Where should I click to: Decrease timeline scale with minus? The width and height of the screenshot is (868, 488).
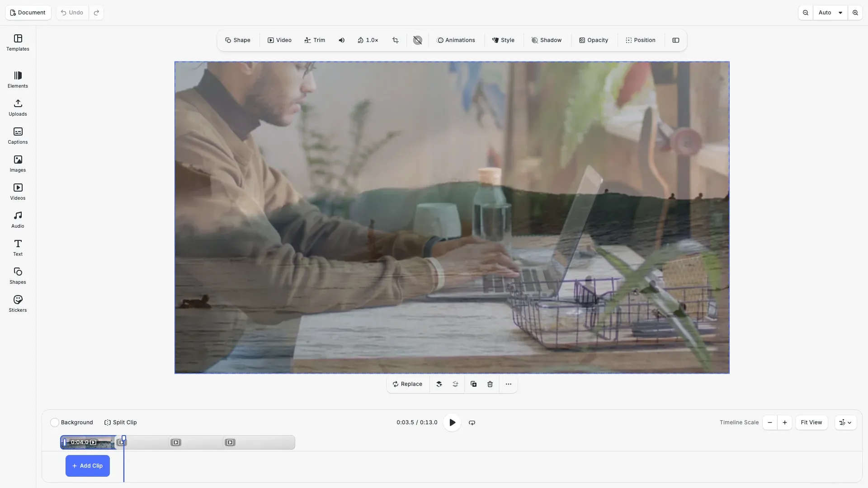pos(770,422)
